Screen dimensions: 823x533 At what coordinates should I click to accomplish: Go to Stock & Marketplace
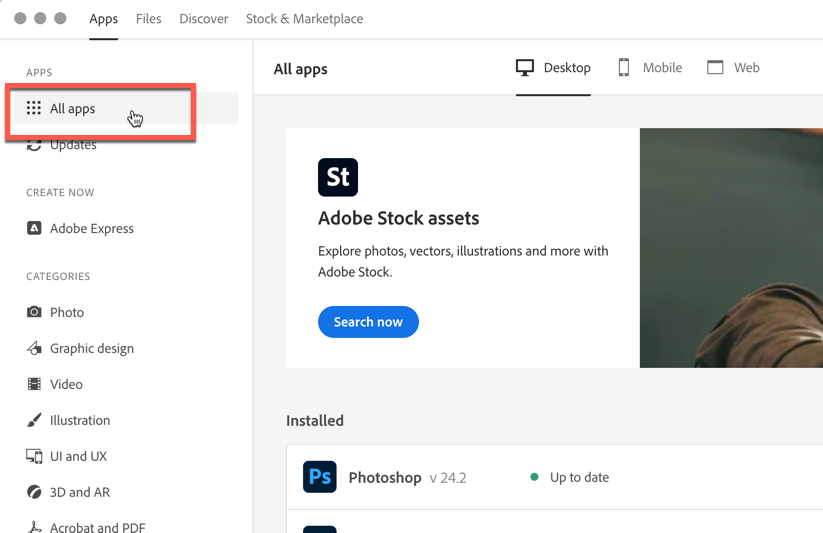304,19
